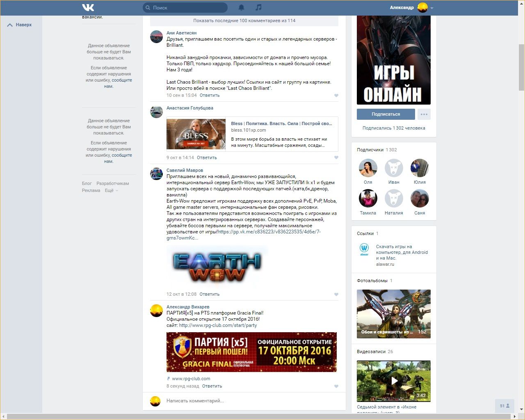The height and width of the screenshot is (420, 525).
Task: Like Савелий Мавров's comment heart
Action: point(336,294)
